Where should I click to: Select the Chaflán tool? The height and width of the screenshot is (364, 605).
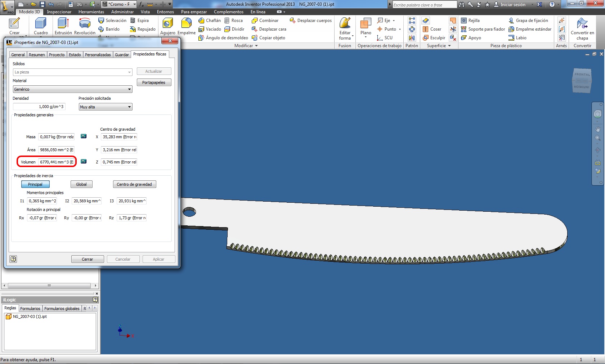click(x=210, y=21)
